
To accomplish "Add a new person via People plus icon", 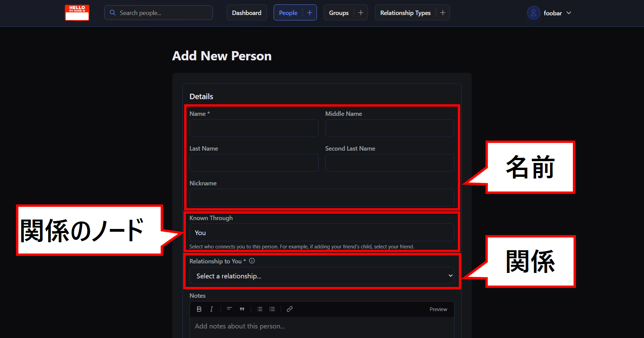I will [310, 13].
